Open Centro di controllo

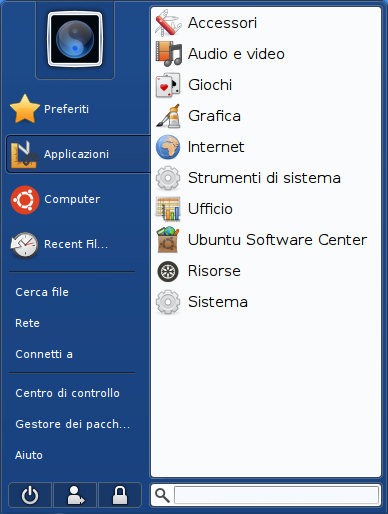click(67, 393)
